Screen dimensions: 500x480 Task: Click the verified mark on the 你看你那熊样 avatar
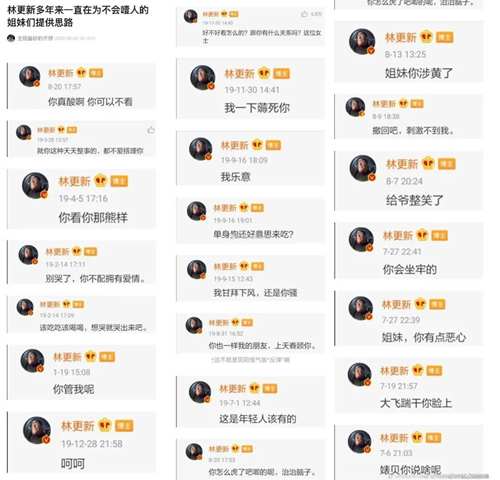44,194
